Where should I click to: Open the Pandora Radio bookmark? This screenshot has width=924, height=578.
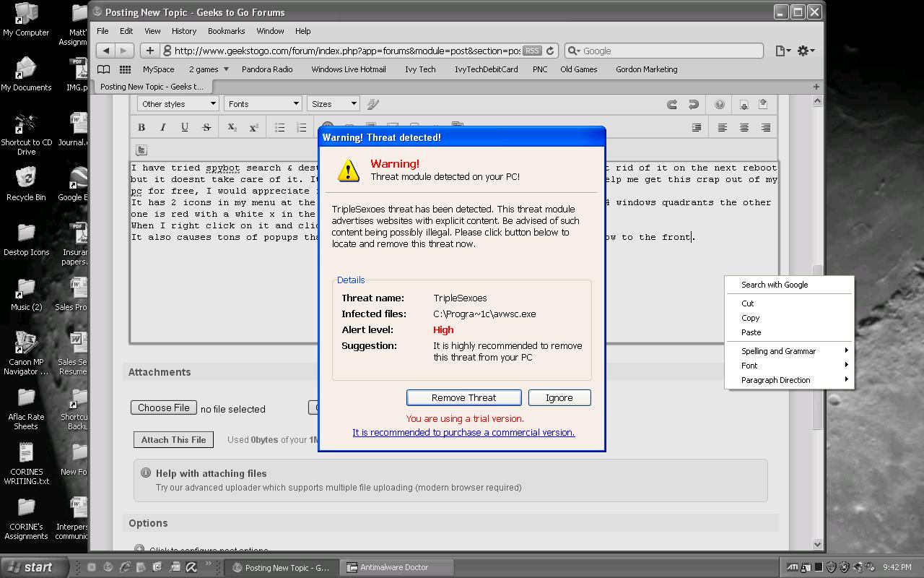[267, 69]
